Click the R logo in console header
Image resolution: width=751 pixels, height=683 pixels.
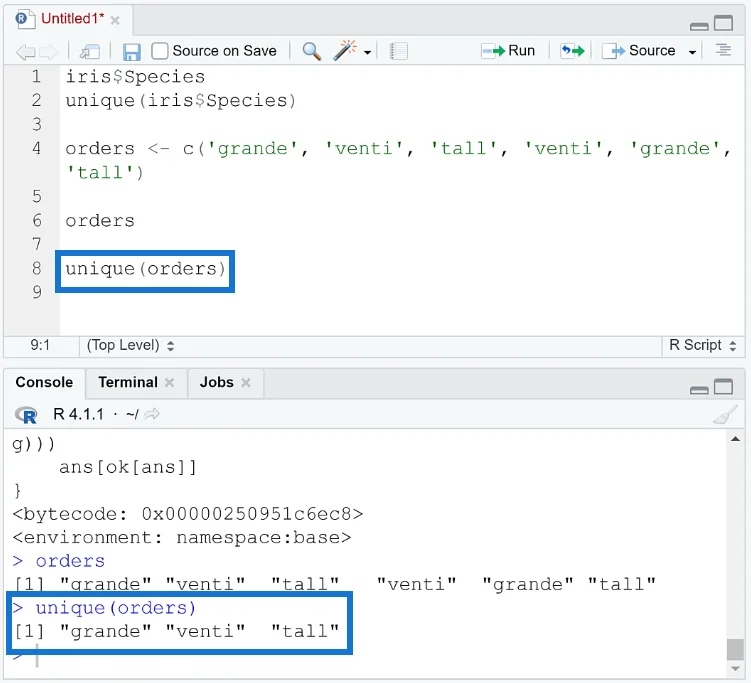26,415
